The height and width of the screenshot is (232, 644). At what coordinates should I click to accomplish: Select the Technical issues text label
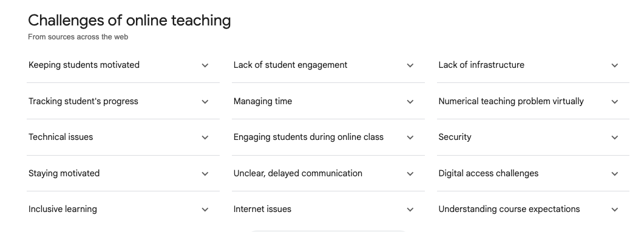click(61, 137)
